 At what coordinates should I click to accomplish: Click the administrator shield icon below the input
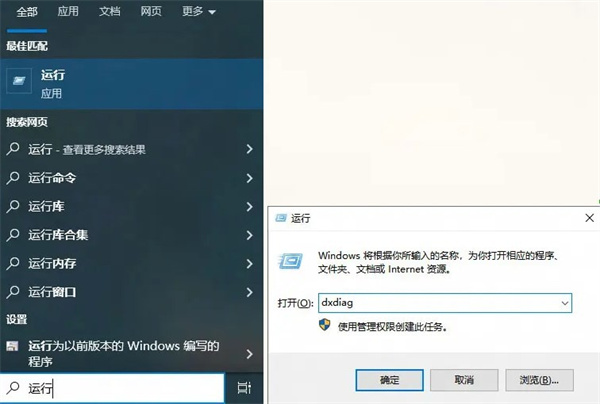(324, 326)
